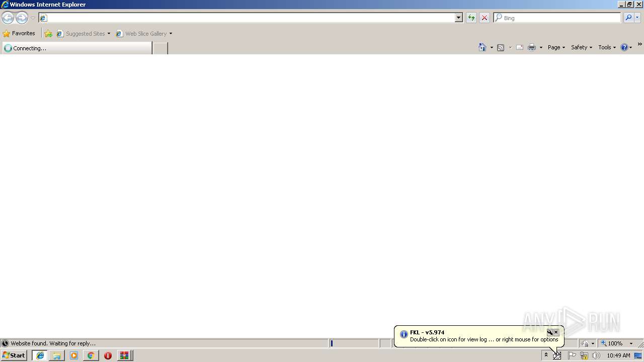Click the 100% zoom level button
Image resolution: width=644 pixels, height=362 pixels.
[x=612, y=343]
